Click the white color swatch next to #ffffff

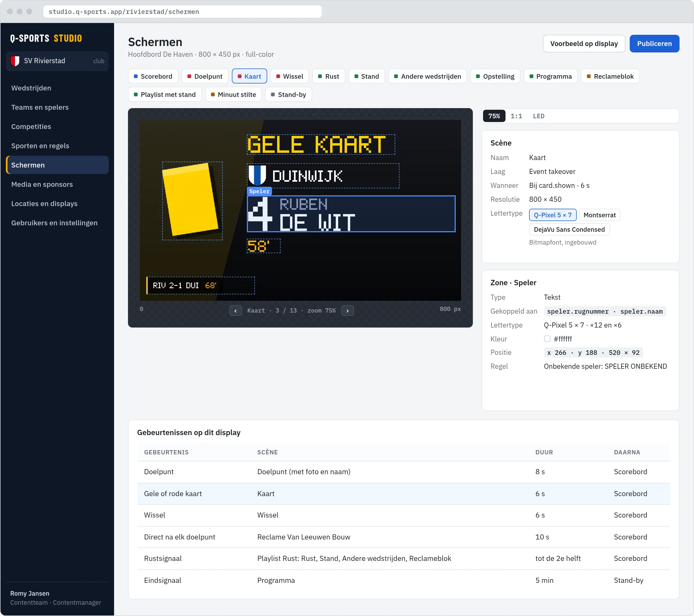click(x=547, y=339)
